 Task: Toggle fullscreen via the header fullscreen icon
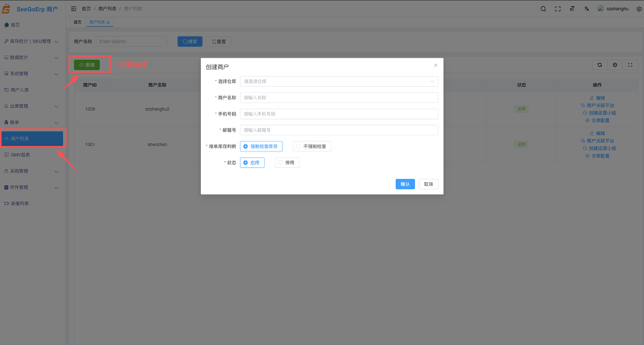pos(558,9)
